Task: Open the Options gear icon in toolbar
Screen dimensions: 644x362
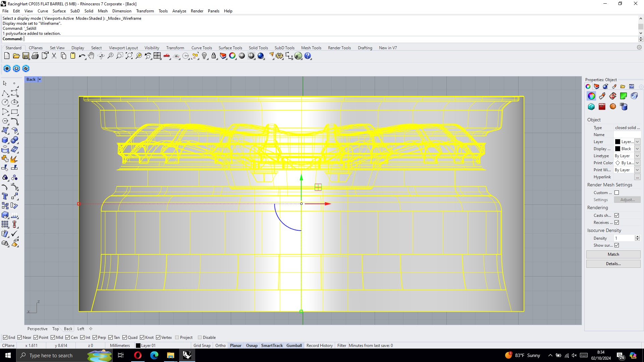Action: (279, 56)
